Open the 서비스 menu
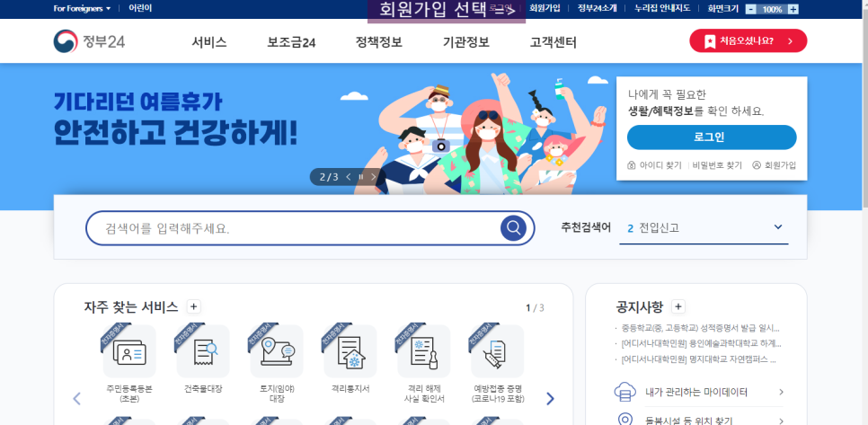Image resolution: width=868 pixels, height=425 pixels. 209,42
